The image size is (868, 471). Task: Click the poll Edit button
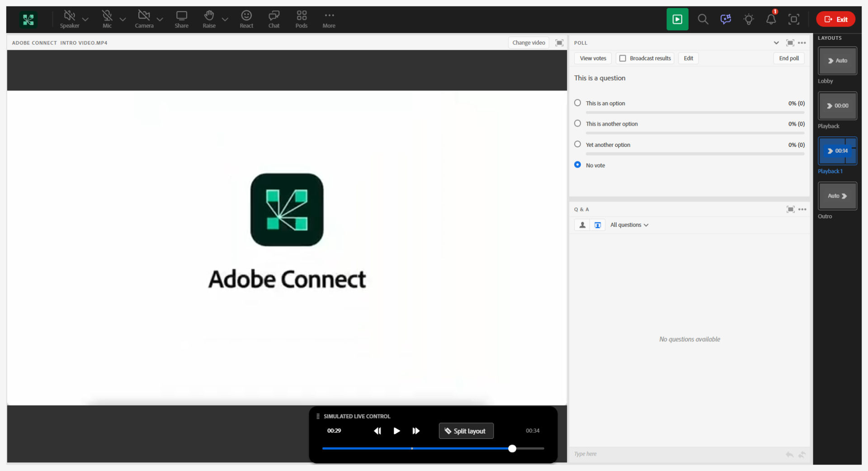688,58
